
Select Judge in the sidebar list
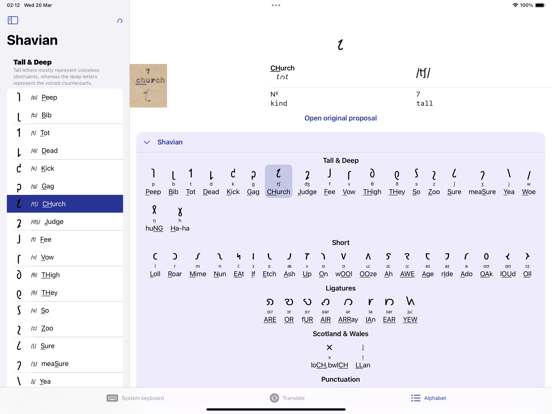[65, 222]
